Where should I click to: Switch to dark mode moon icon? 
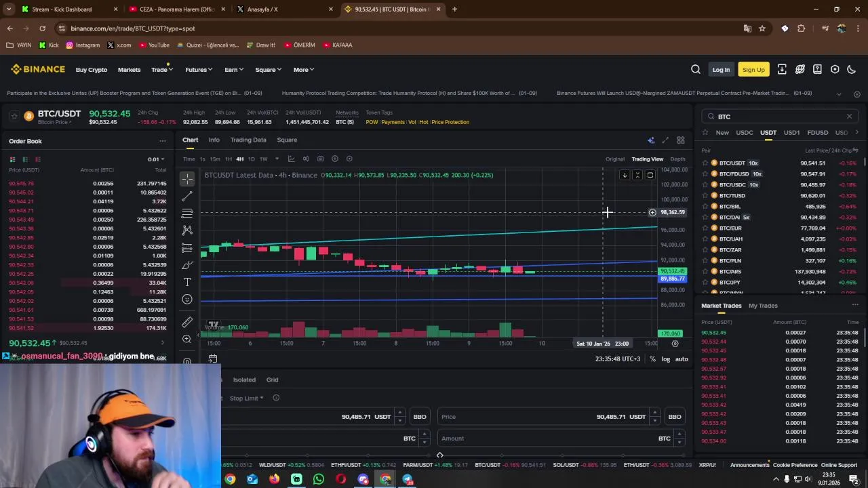point(852,69)
